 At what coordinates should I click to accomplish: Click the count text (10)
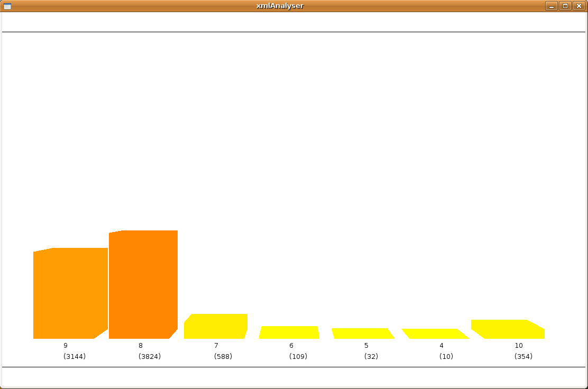tap(446, 356)
